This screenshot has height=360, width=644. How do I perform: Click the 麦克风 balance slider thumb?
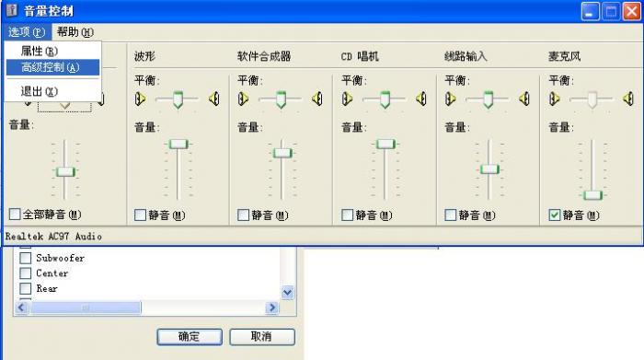pos(592,99)
